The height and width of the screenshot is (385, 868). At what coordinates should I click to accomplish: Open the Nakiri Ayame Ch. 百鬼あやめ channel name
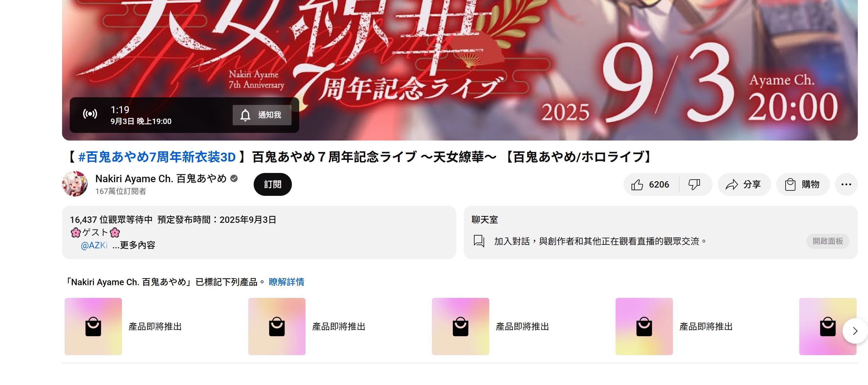point(161,178)
